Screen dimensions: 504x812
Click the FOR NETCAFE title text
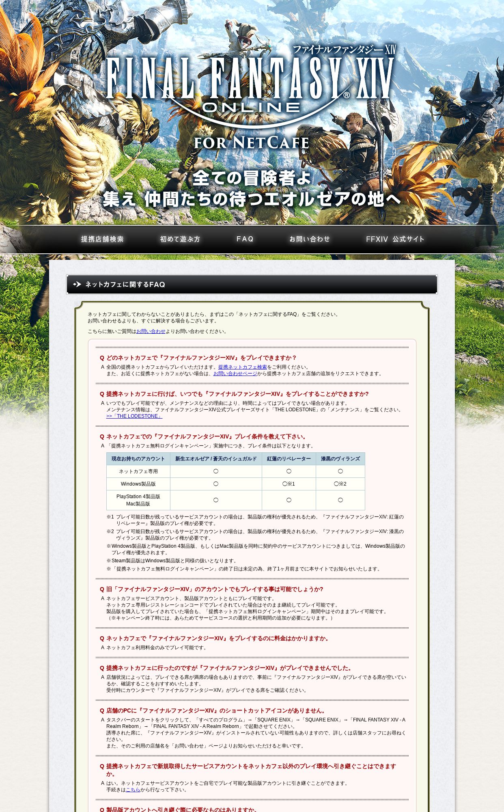[252, 143]
